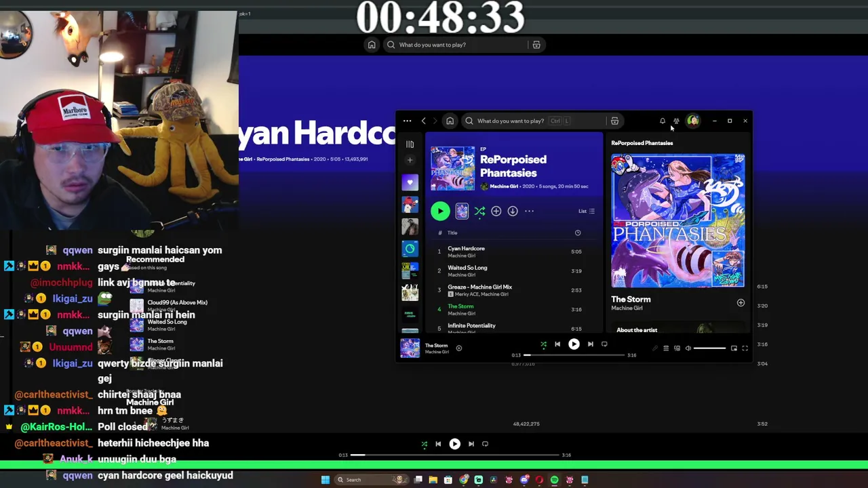
Task: Skip to next track in the background Spotify player
Action: pyautogui.click(x=471, y=445)
